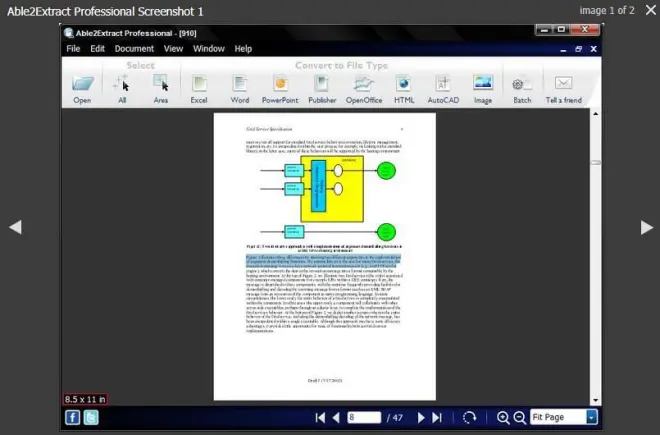Convert the document to Excel

click(x=199, y=85)
